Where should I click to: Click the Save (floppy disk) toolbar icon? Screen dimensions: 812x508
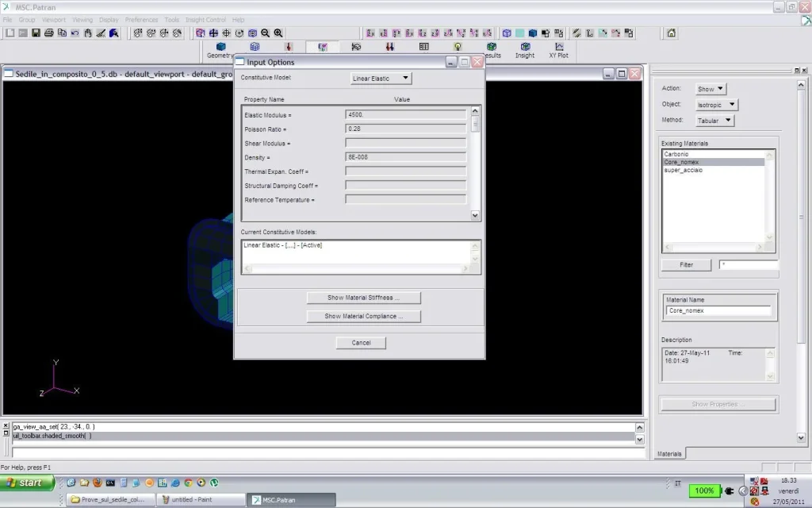pyautogui.click(x=36, y=33)
